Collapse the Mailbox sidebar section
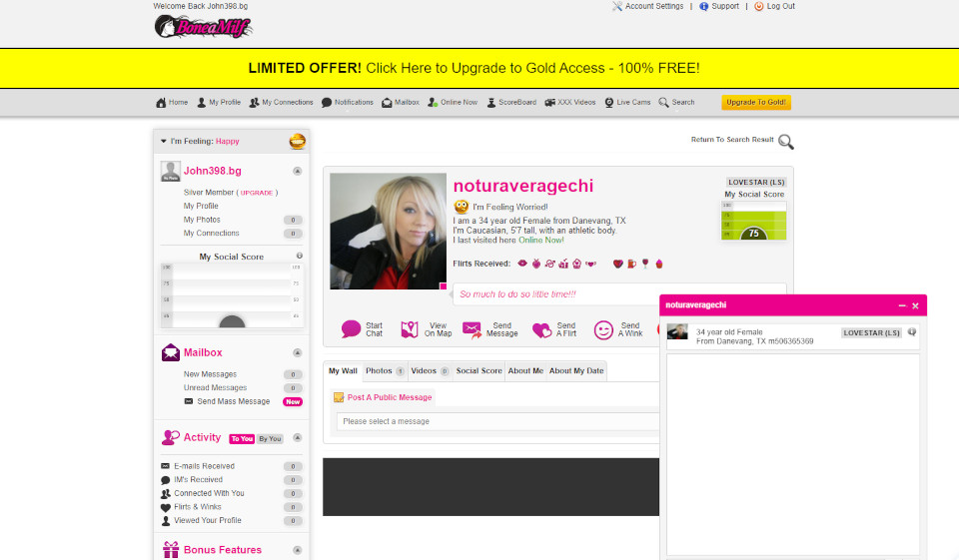 click(298, 352)
